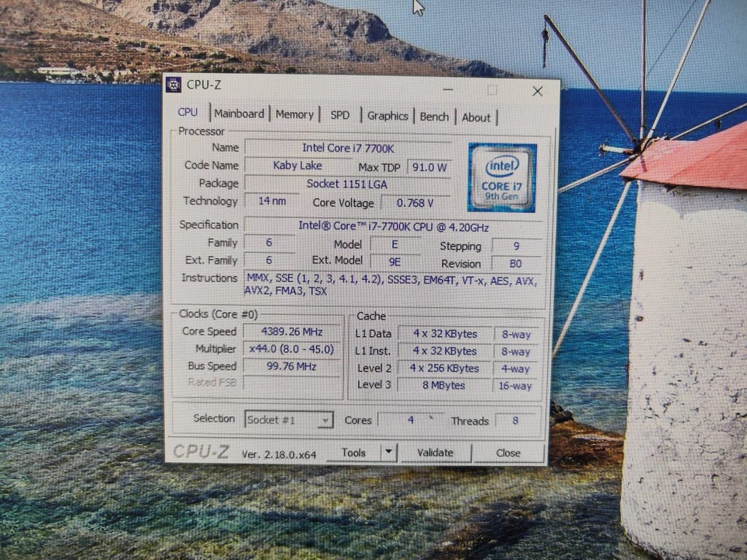
Task: Open the Bench tab
Action: click(x=434, y=117)
